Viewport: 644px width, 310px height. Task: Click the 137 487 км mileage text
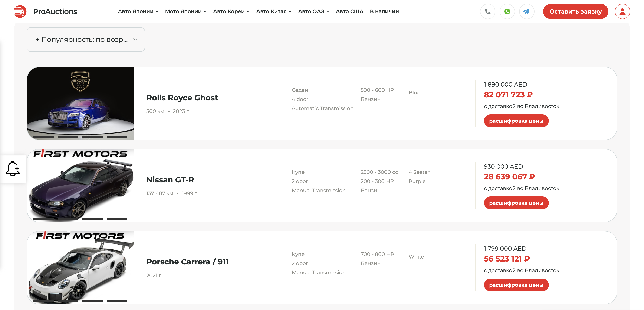[x=160, y=193]
